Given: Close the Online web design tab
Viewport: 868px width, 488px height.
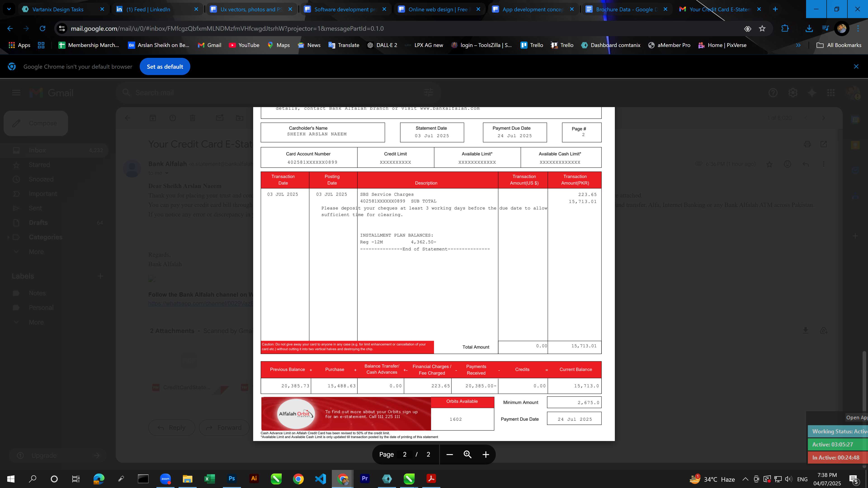Looking at the screenshot, I should click(478, 9).
